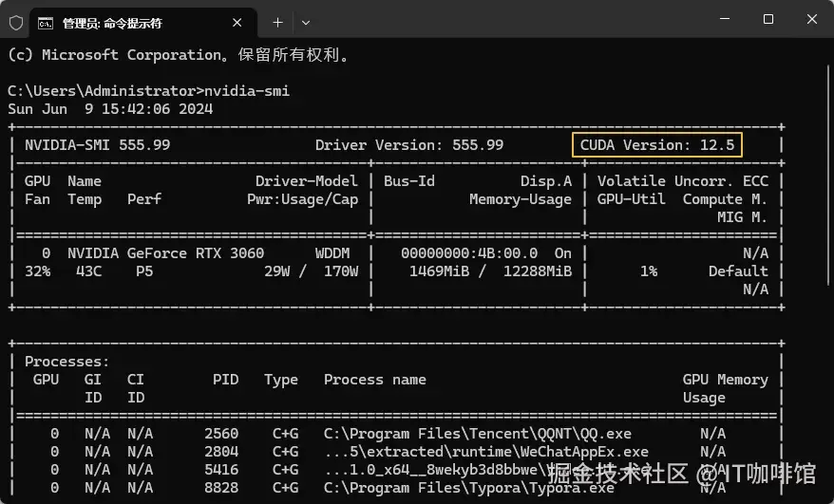Click the WeChatAppEx.exe process entry
The height and width of the screenshot is (504, 834).
click(486, 452)
